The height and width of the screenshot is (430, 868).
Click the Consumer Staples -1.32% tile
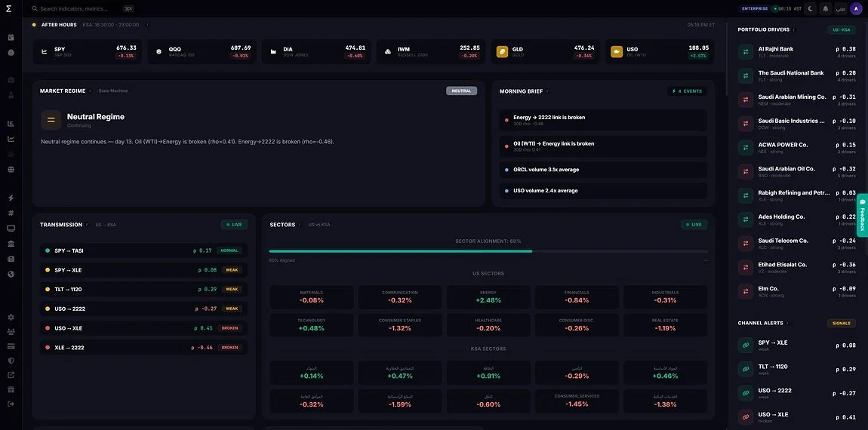coord(400,325)
